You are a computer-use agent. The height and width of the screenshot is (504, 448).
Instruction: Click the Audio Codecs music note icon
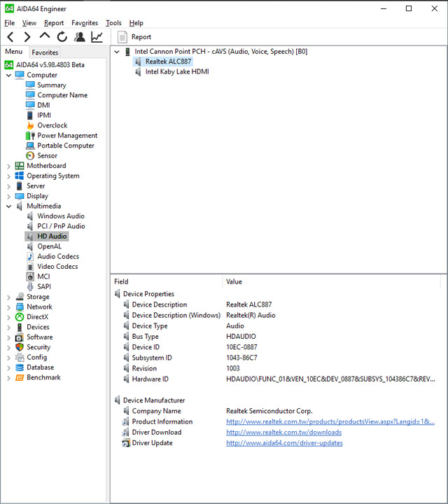click(x=30, y=256)
